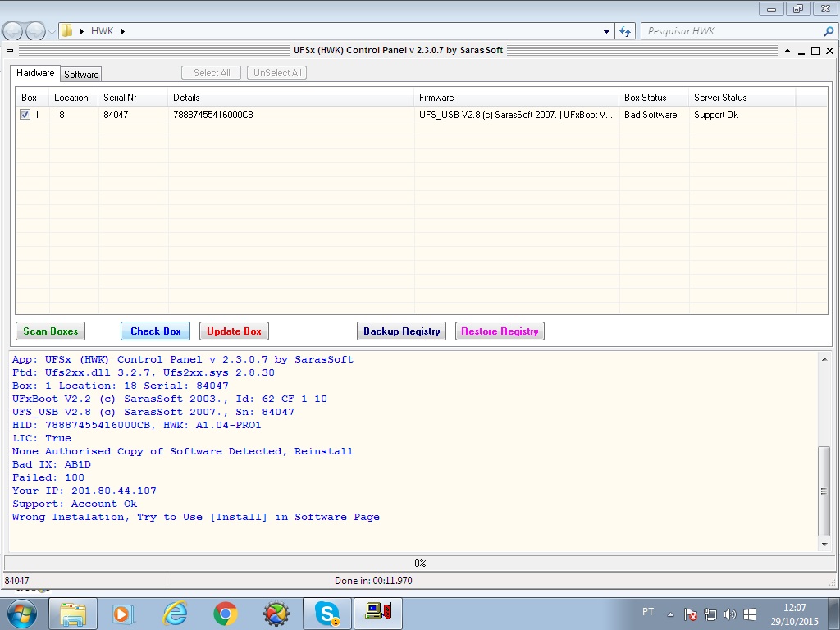
Task: Open Skype from the taskbar
Action: tap(327, 614)
